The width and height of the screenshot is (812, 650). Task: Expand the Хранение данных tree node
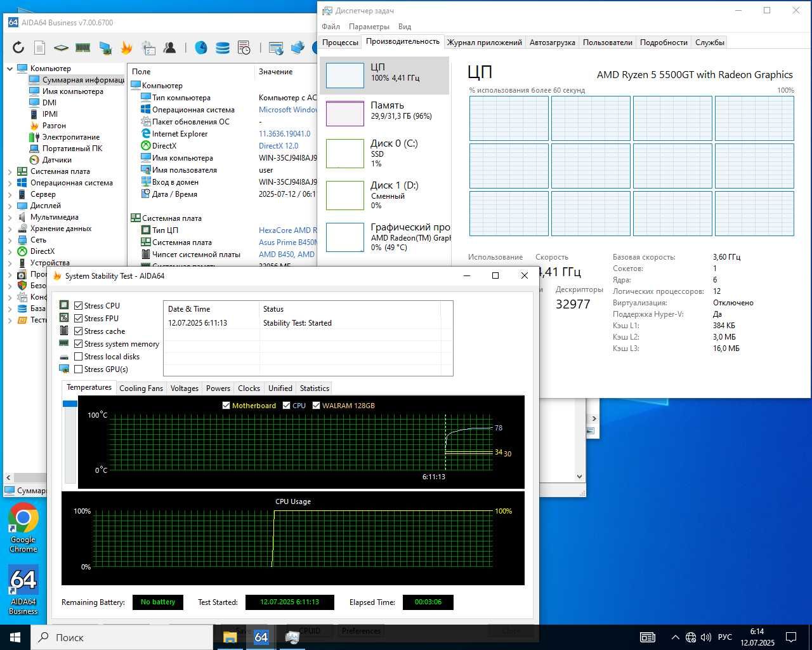tap(10, 229)
